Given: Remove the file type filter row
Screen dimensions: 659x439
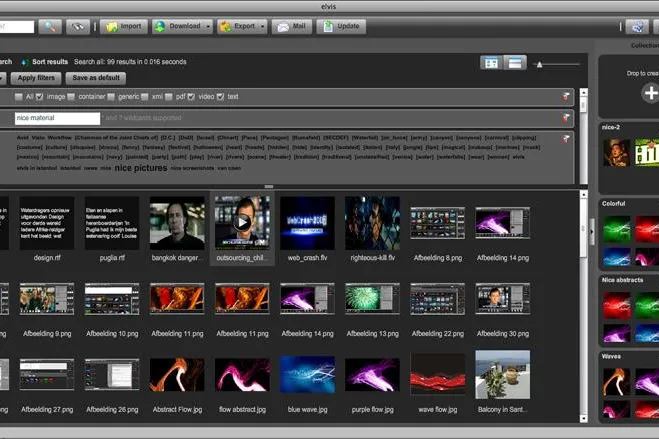Looking at the screenshot, I should pos(566,97).
